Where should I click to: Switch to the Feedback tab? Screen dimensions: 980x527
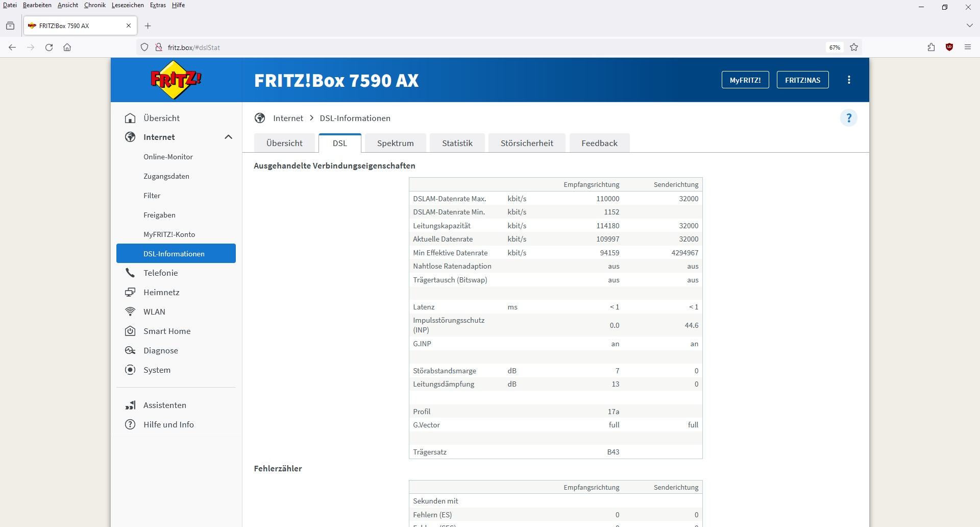tap(599, 143)
